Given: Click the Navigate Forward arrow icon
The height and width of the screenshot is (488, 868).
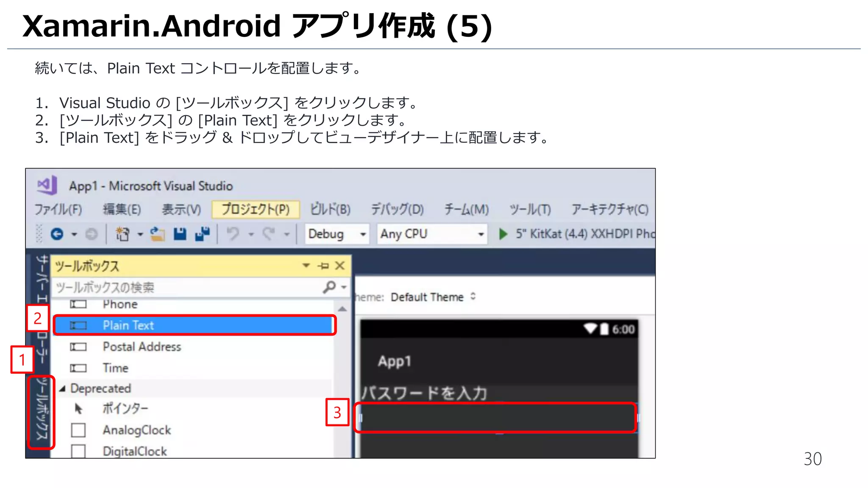Looking at the screenshot, I should 91,234.
